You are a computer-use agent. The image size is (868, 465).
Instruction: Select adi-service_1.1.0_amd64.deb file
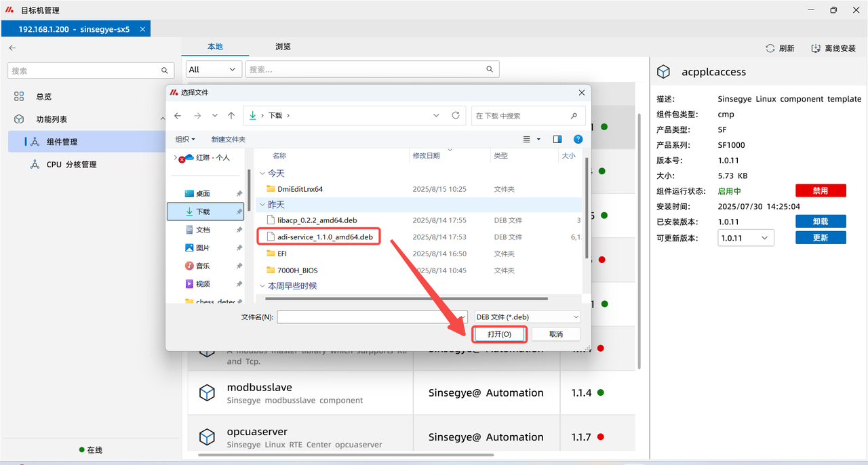click(325, 237)
